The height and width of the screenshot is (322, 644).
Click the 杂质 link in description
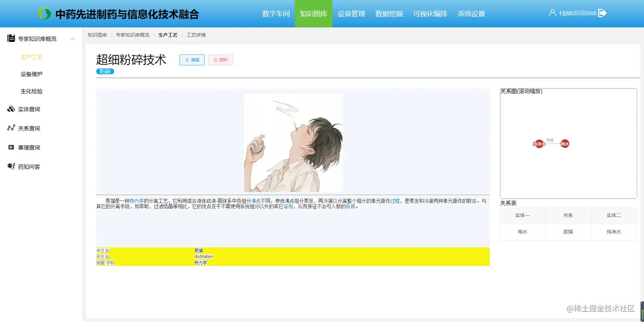(x=351, y=206)
